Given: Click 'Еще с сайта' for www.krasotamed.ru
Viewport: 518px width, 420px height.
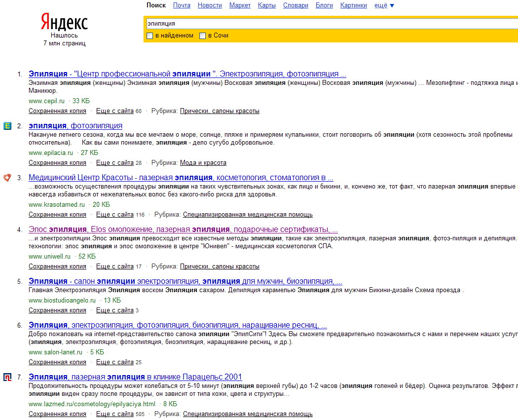Looking at the screenshot, I should click(114, 215).
